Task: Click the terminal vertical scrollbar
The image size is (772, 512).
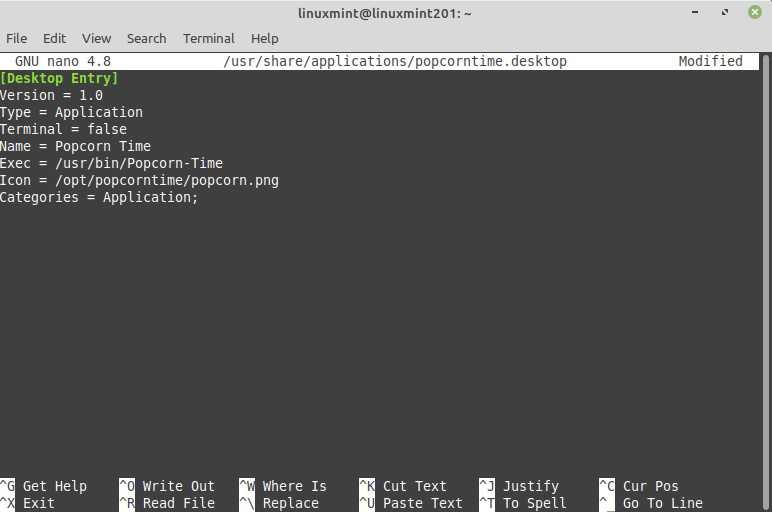Action: click(766, 282)
